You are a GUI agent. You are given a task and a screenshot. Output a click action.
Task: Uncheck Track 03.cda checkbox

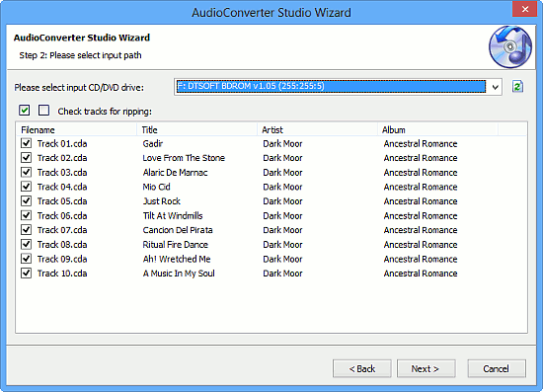tap(26, 173)
